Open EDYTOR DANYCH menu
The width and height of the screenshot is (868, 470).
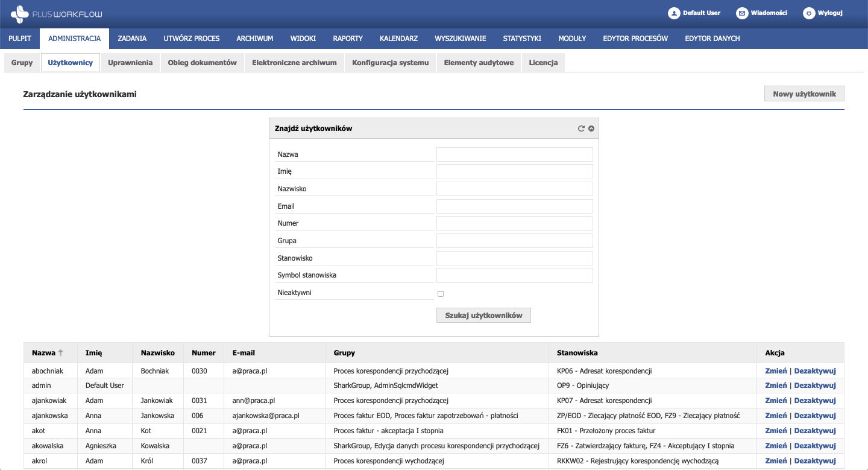[x=712, y=38]
